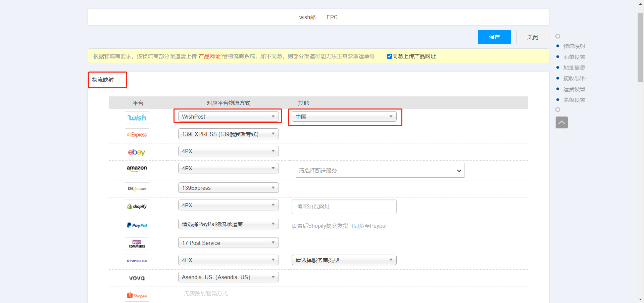Jump to 面单设置 section in side navigation
This screenshot has width=644, height=303.
574,57
